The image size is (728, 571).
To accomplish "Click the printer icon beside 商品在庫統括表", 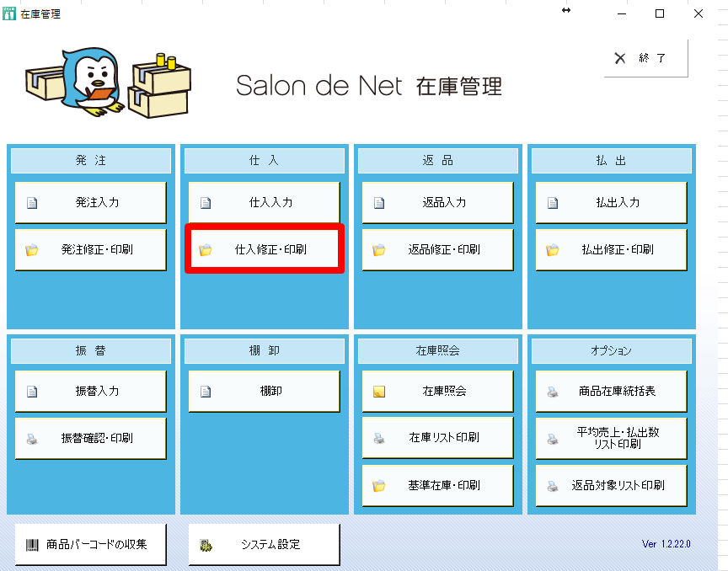I will [x=553, y=392].
